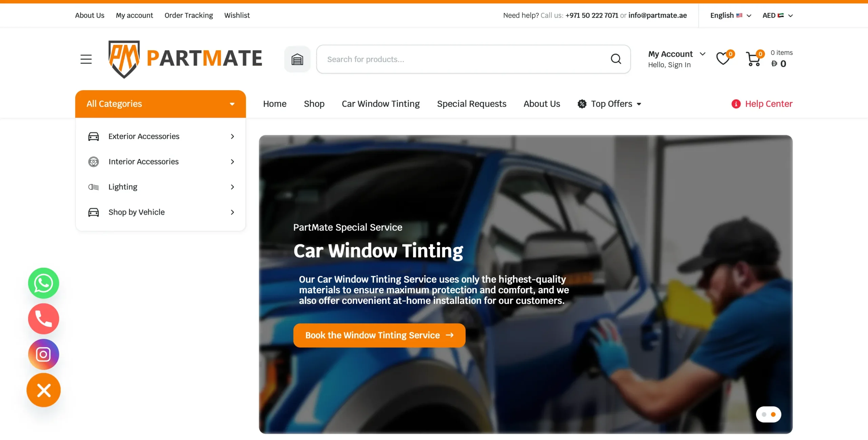Select the second orange slider dot
The image size is (868, 440).
(773, 414)
